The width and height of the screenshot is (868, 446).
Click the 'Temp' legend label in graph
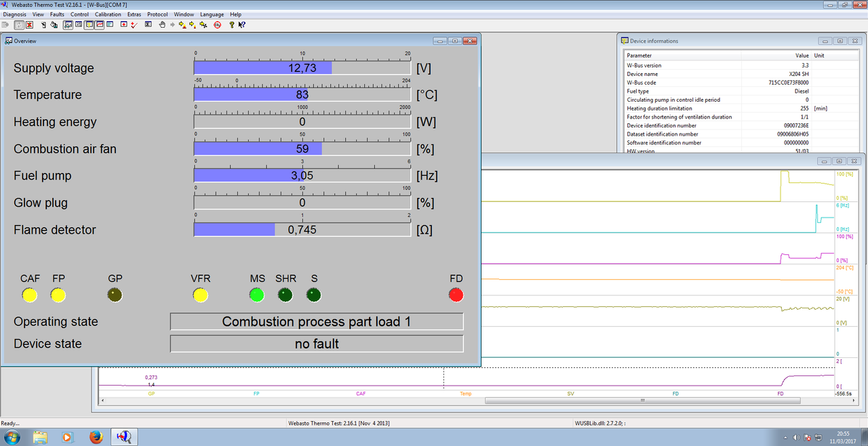465,393
